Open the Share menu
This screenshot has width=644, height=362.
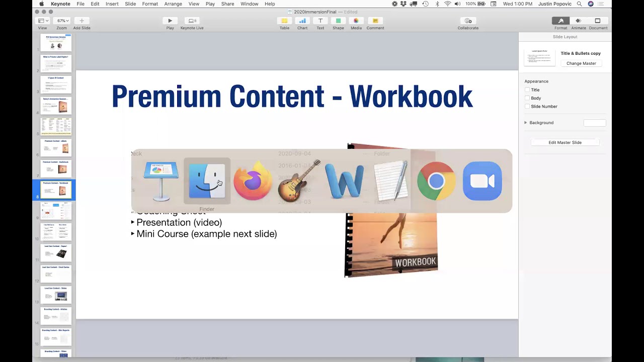(227, 4)
